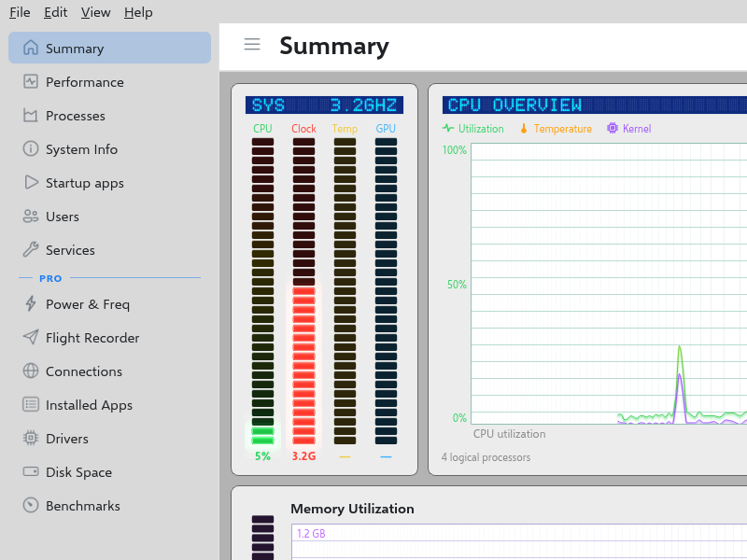Open the File menu

click(20, 12)
